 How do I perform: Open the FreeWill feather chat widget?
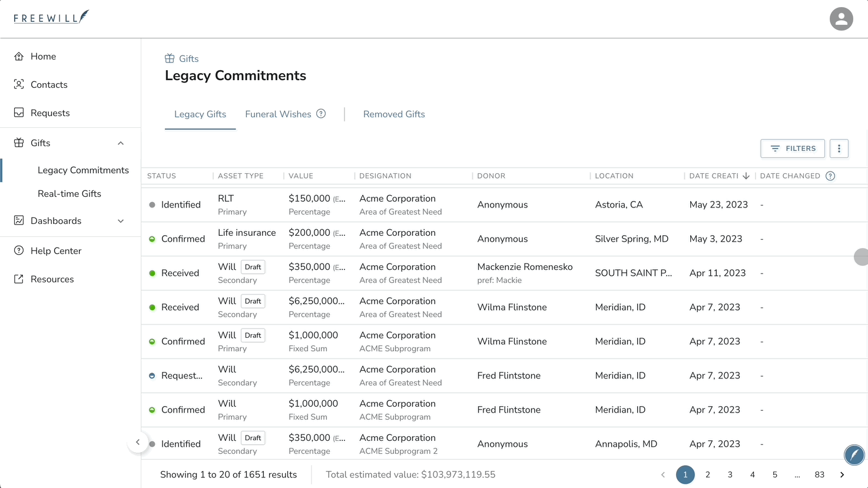[854, 454]
